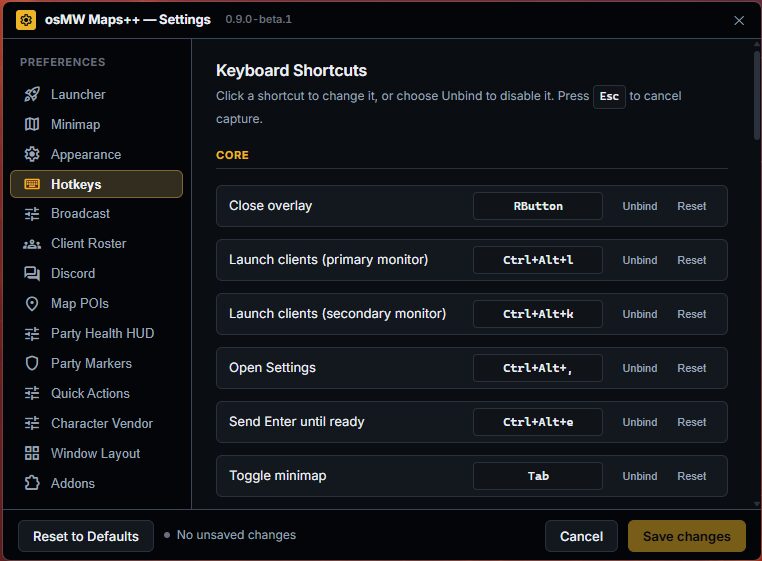This screenshot has width=762, height=561.
Task: Click the Cancel button
Action: pyautogui.click(x=581, y=536)
